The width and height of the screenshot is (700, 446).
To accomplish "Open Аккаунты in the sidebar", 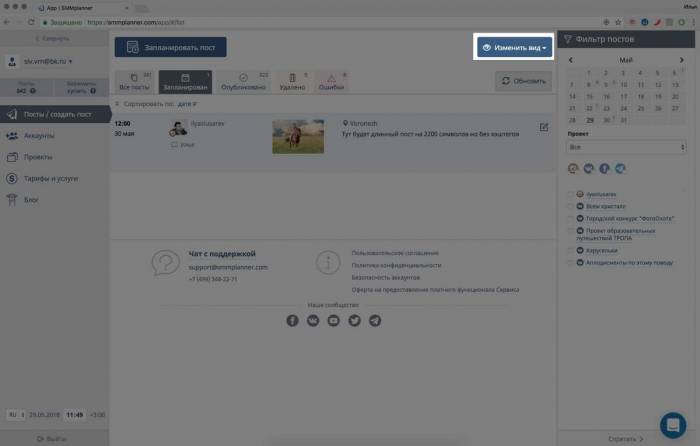I will coord(40,136).
